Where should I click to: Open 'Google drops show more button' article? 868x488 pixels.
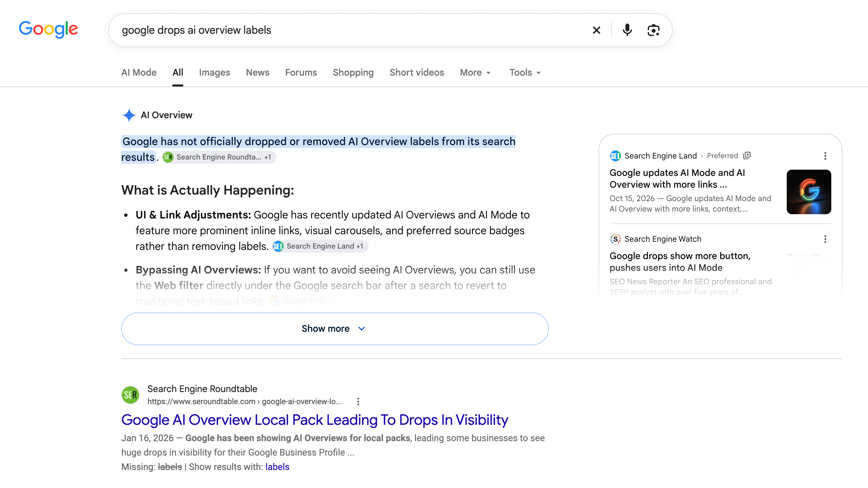click(680, 262)
